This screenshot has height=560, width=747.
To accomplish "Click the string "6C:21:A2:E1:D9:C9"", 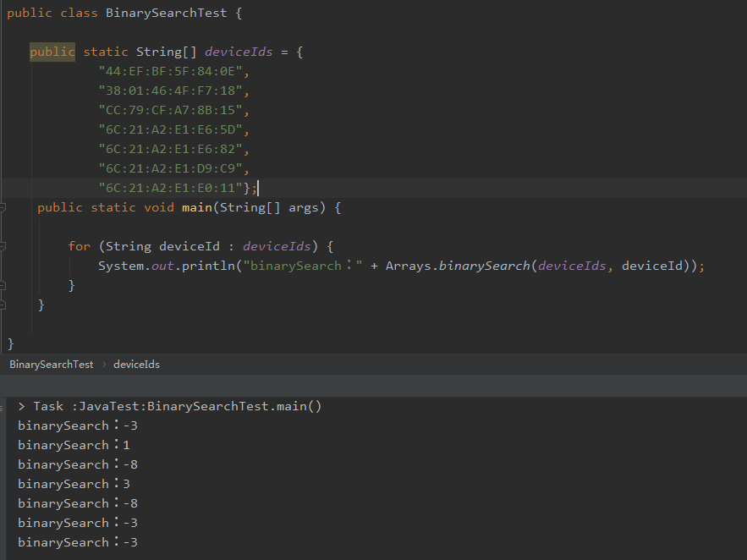I will point(171,168).
